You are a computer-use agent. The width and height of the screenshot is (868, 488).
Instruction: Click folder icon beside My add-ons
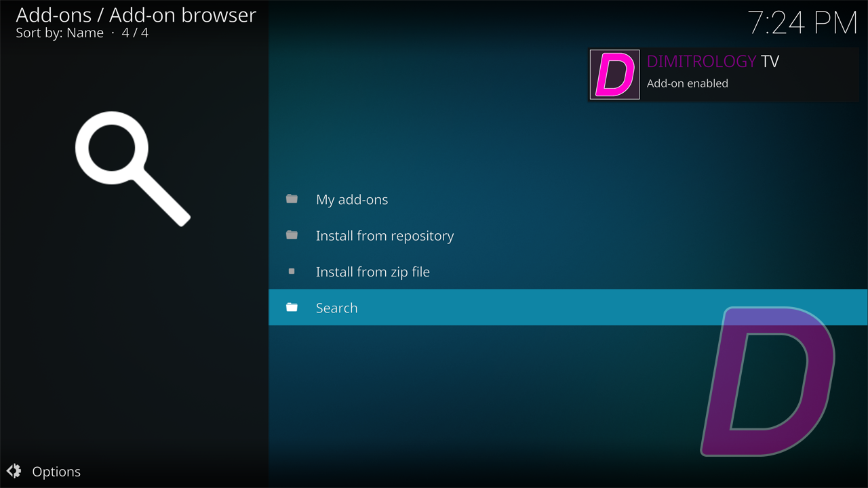click(x=292, y=199)
